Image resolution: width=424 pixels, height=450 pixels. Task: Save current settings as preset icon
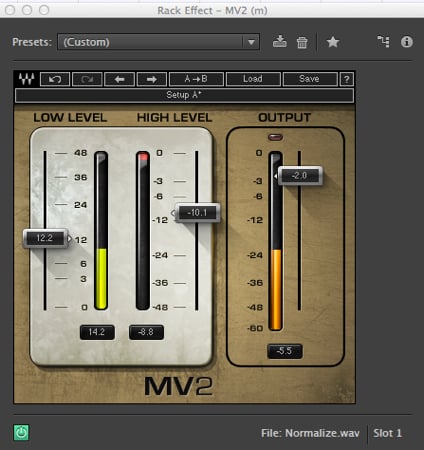pos(280,42)
